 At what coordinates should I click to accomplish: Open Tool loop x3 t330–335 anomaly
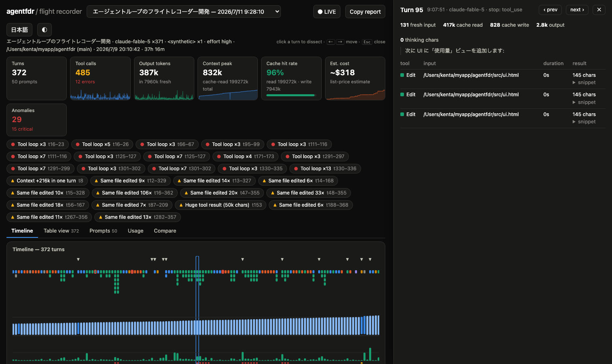(253, 169)
